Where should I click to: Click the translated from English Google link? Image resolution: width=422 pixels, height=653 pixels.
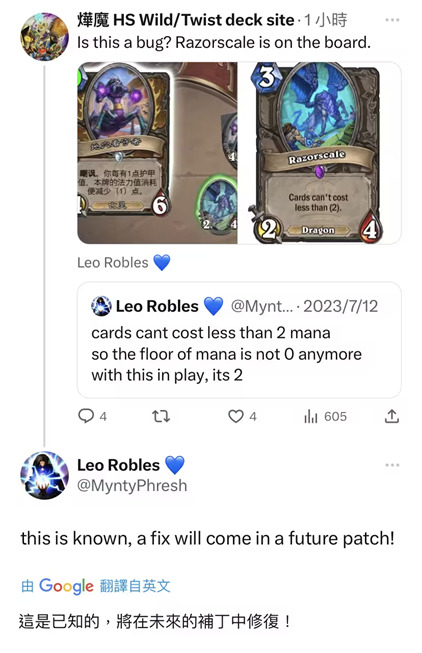click(96, 586)
